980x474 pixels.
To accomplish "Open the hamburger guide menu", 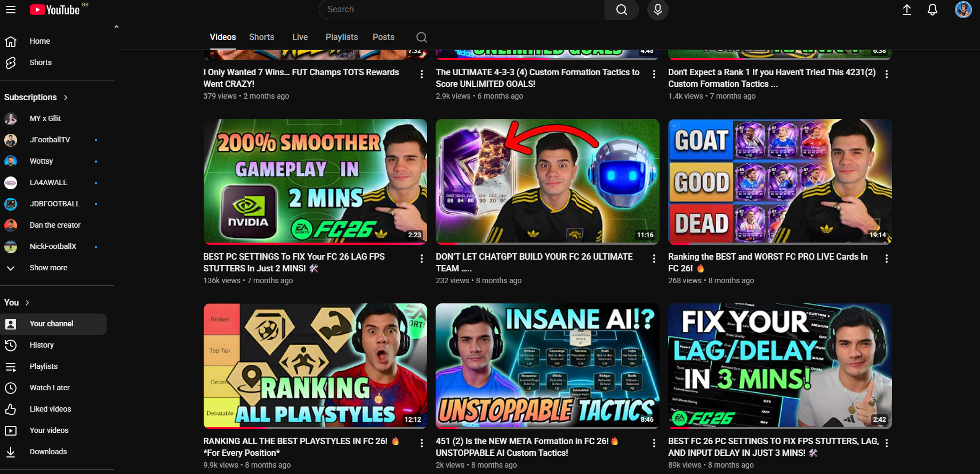I will click(11, 10).
